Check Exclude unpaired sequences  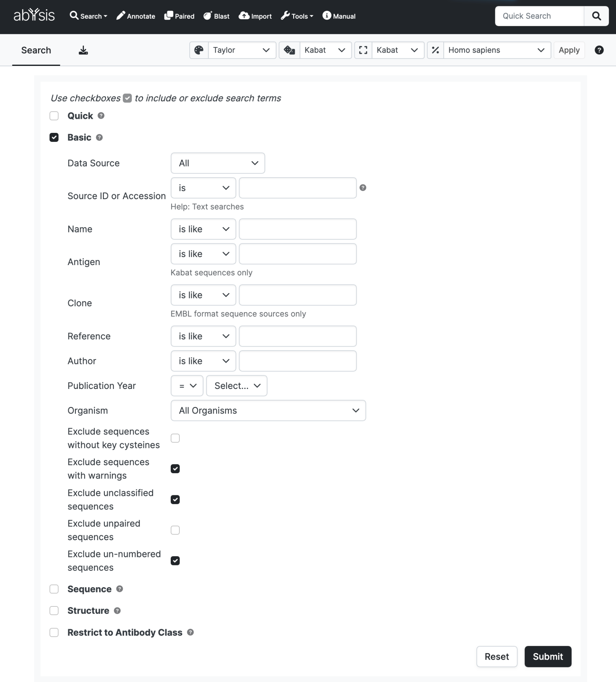pos(175,530)
